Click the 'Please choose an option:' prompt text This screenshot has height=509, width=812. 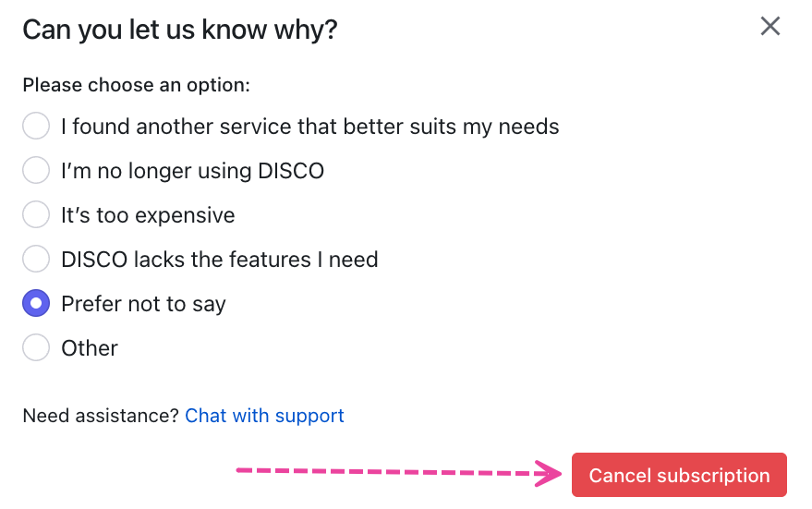[137, 85]
